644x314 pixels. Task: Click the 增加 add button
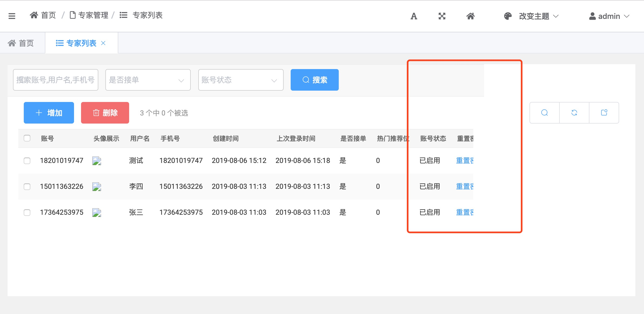point(49,112)
